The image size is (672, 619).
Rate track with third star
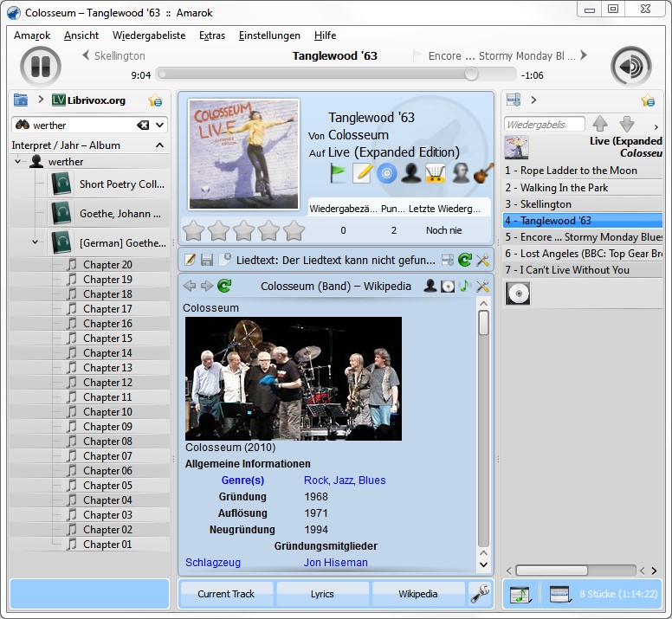tap(244, 230)
